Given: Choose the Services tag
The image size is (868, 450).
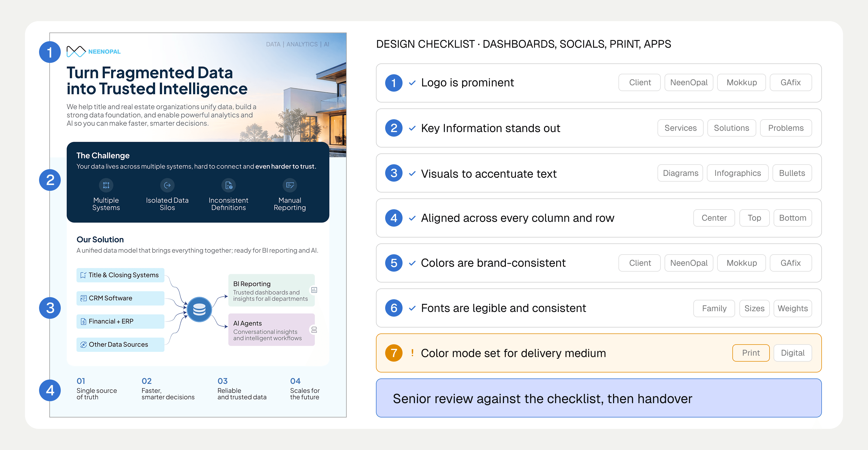Looking at the screenshot, I should (x=680, y=128).
